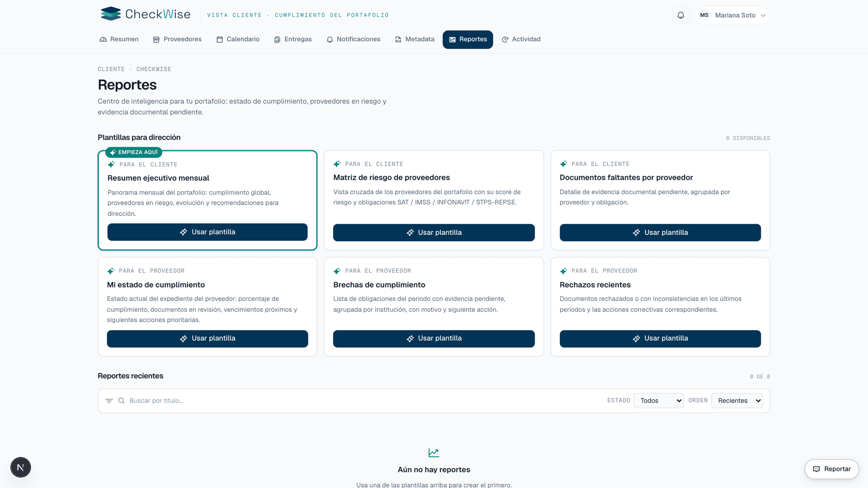The image size is (868, 488).
Task: Use plantilla for Resumen ejecutivo mensual
Action: [x=208, y=232]
